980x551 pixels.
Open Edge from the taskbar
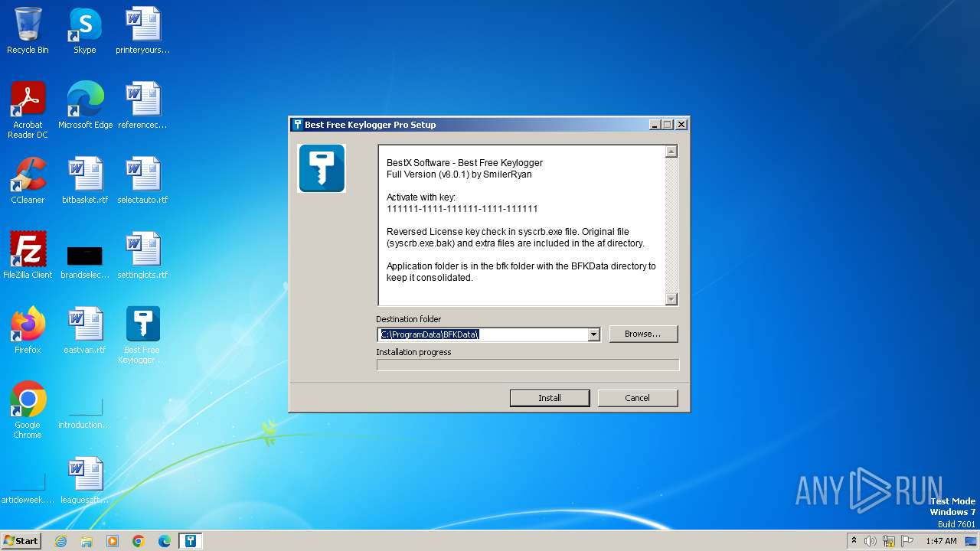click(x=165, y=541)
